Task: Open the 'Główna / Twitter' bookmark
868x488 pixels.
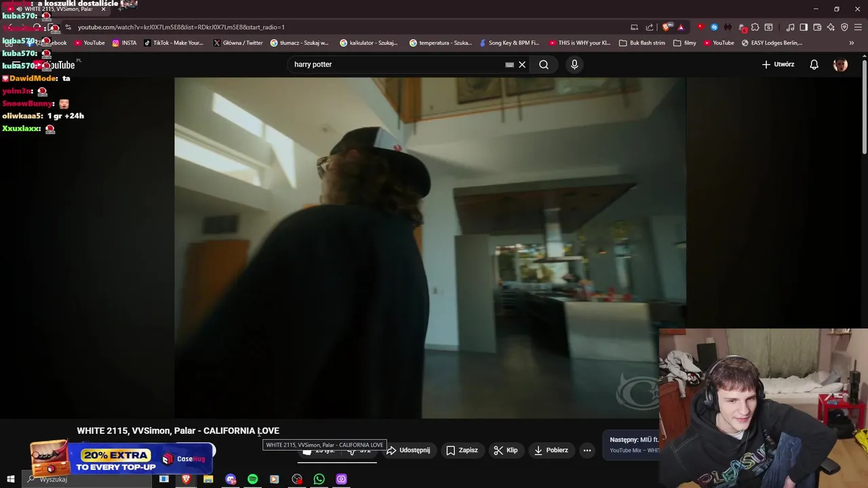Action: click(x=237, y=43)
